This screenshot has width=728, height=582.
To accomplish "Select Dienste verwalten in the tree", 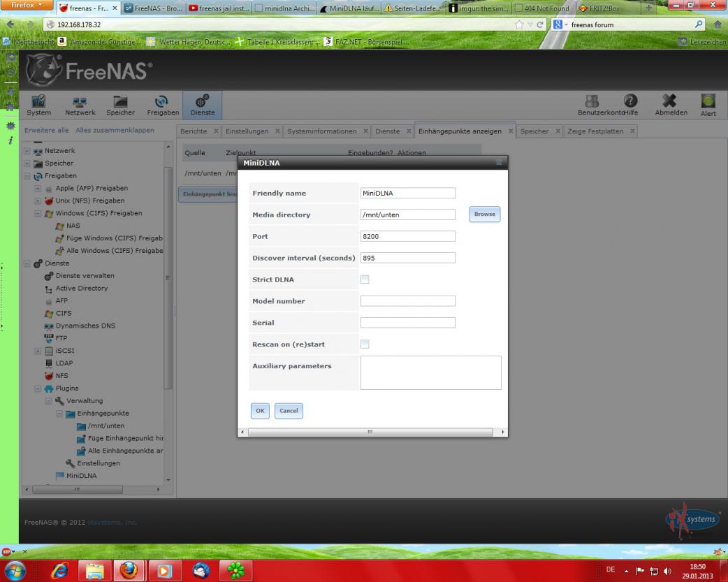I will pos(85,276).
